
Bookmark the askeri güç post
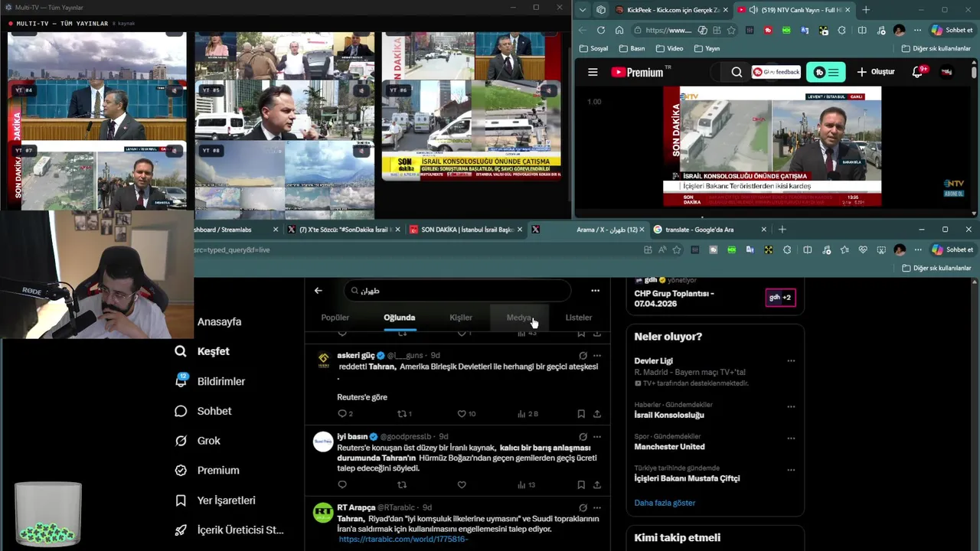point(581,414)
